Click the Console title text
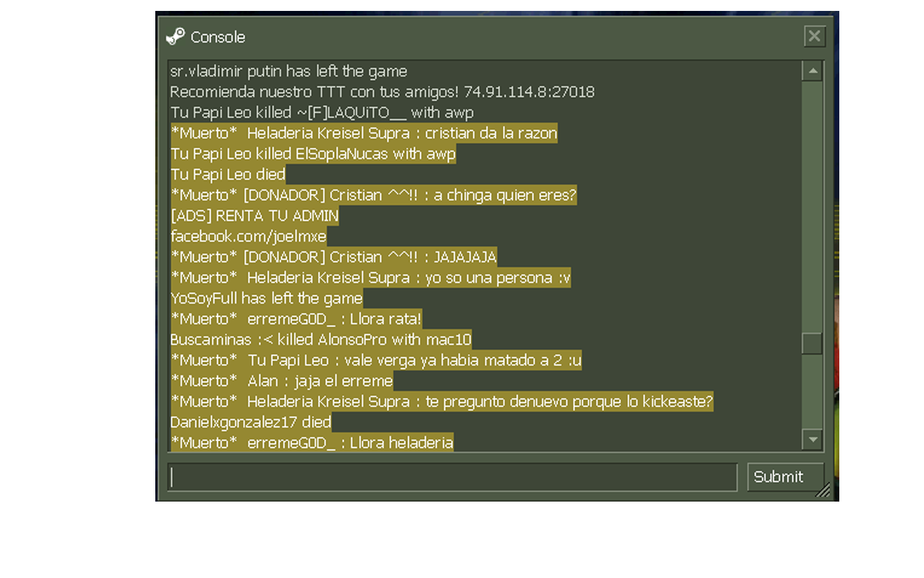The width and height of the screenshot is (924, 578). pos(218,37)
